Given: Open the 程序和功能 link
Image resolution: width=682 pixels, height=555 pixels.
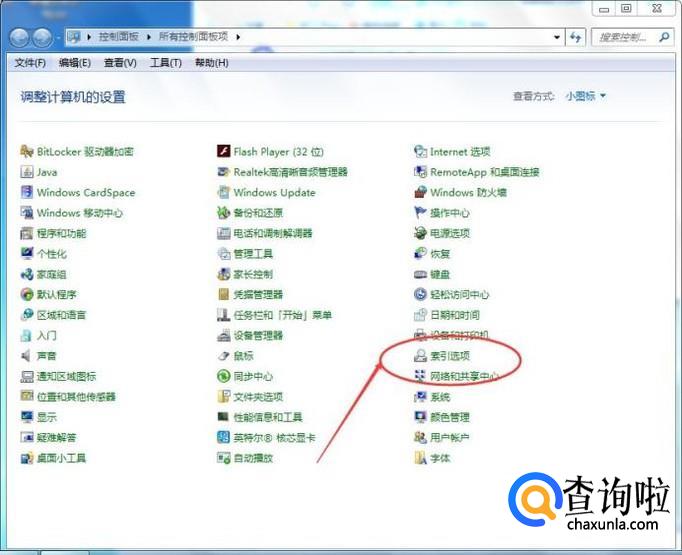Looking at the screenshot, I should pyautogui.click(x=61, y=234).
